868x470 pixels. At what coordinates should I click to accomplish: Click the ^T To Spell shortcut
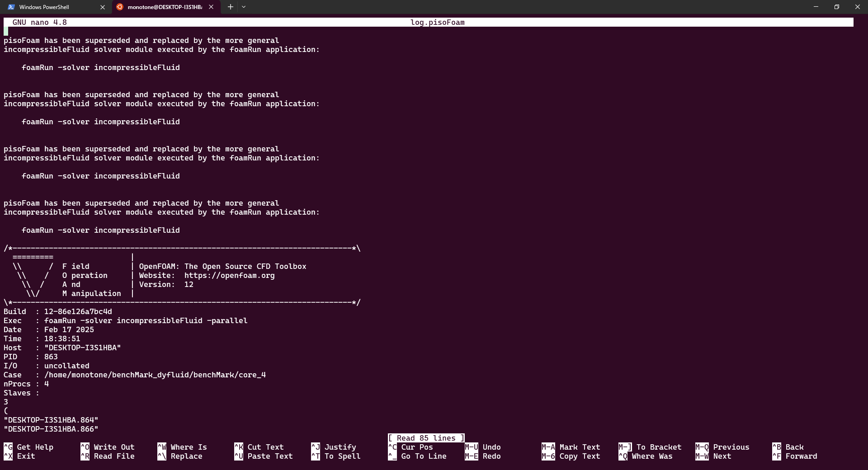(336, 456)
